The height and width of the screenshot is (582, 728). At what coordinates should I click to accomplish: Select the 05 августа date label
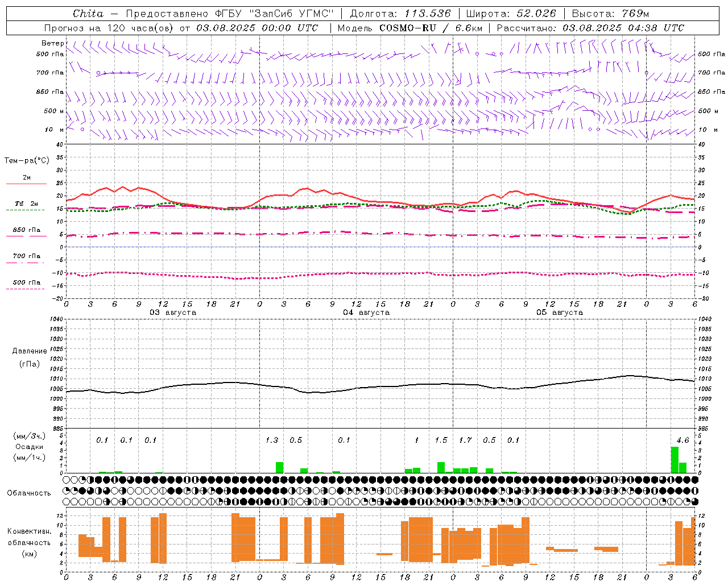(x=560, y=313)
